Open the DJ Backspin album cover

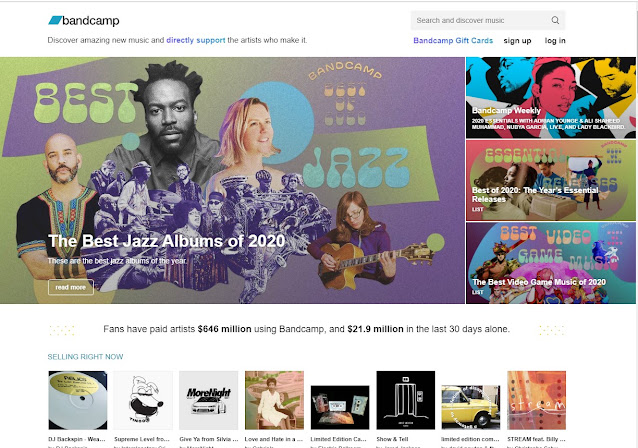[x=78, y=400]
